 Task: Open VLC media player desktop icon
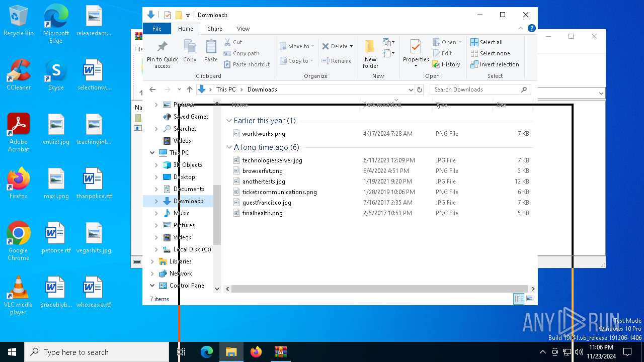pyautogui.click(x=18, y=297)
